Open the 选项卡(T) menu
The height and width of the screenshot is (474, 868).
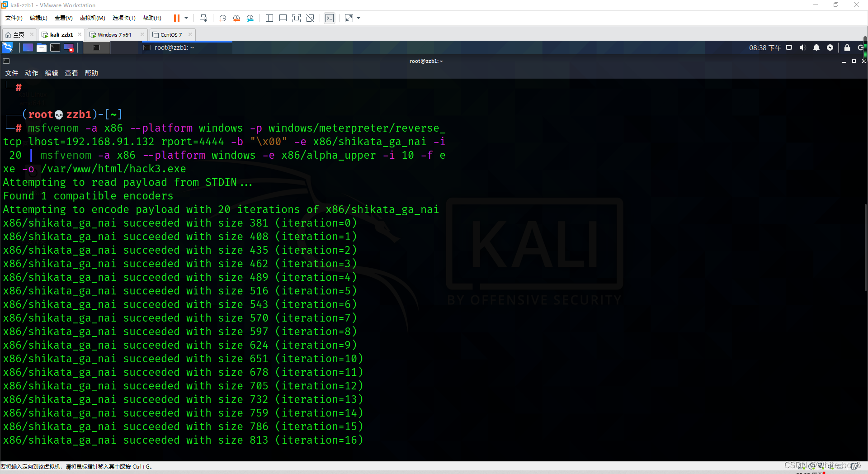124,18
